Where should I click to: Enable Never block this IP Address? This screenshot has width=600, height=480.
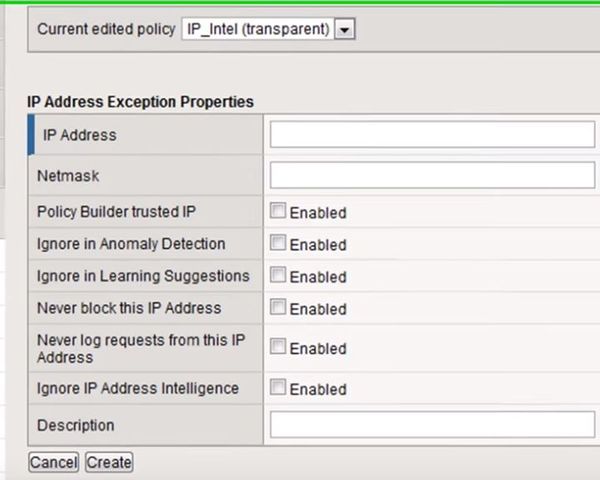coord(278,307)
